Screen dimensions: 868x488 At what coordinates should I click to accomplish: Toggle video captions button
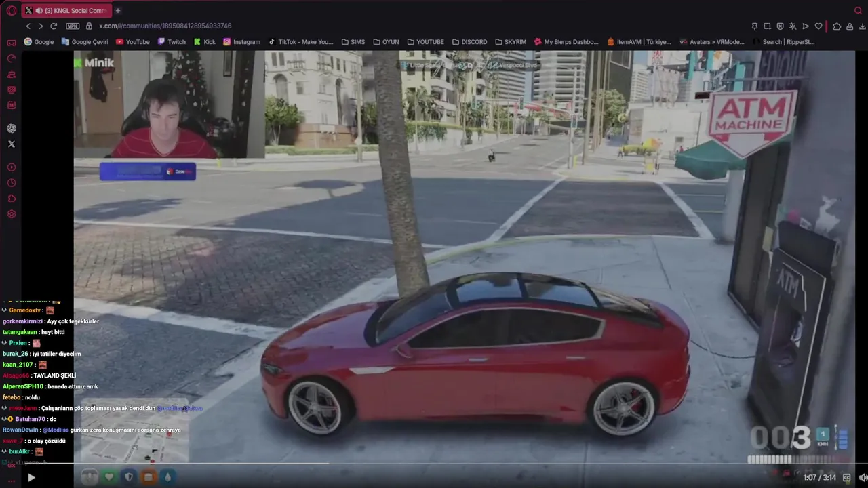[x=847, y=477]
